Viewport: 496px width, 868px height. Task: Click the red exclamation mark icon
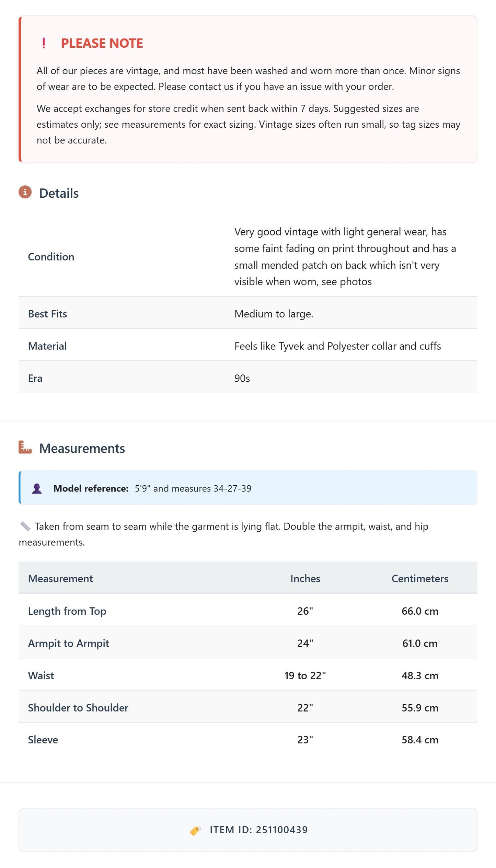click(44, 43)
